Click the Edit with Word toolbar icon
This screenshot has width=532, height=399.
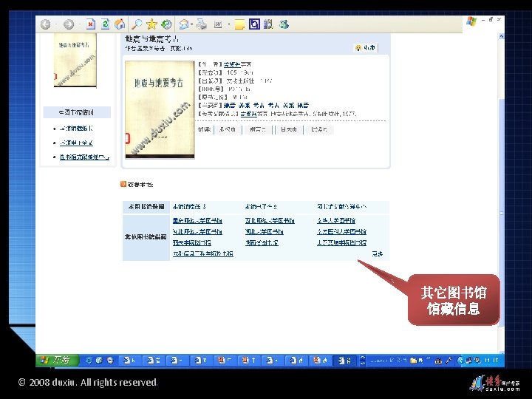coord(218,24)
